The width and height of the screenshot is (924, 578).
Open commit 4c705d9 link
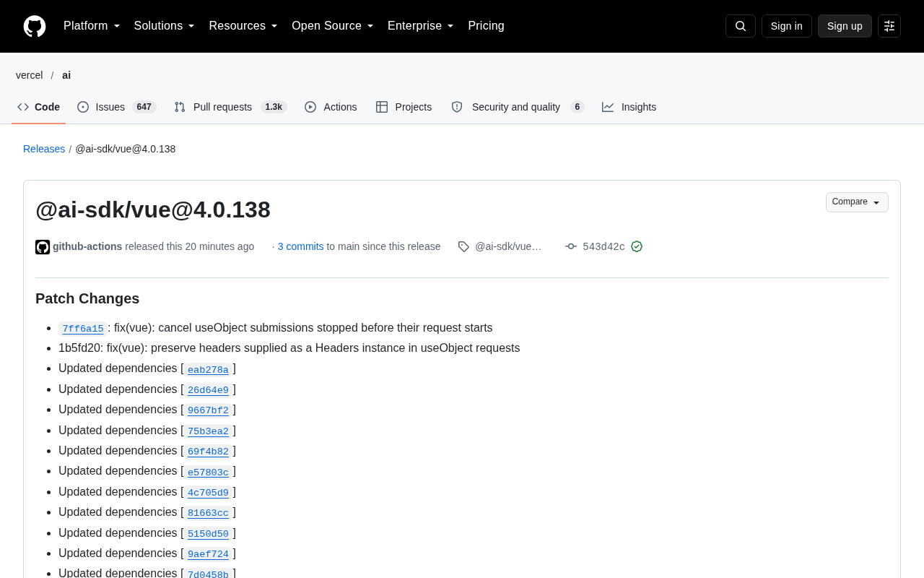tap(208, 493)
